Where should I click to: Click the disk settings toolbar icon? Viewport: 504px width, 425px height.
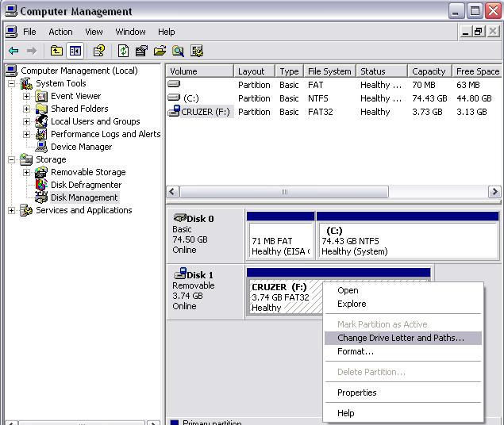(x=197, y=52)
